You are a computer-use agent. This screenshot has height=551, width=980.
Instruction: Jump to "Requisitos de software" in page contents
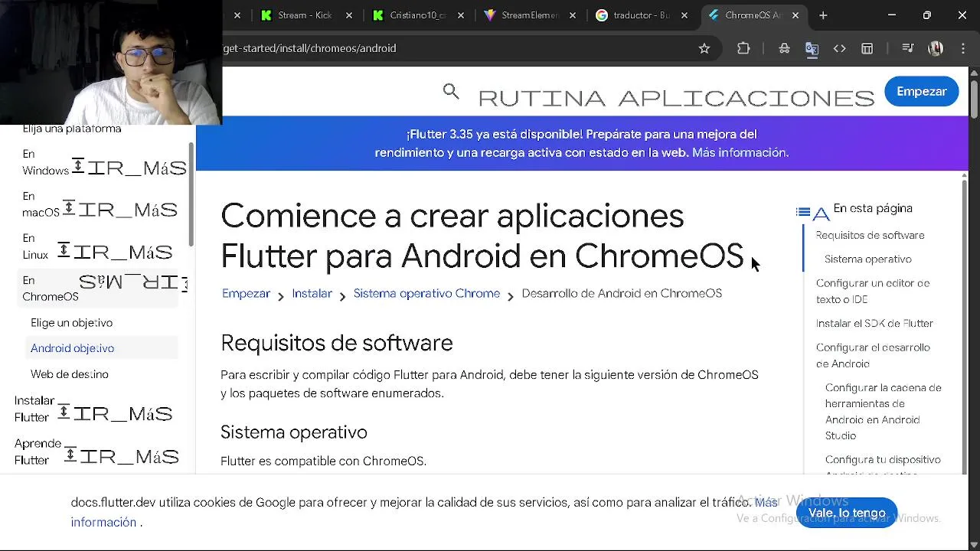pos(870,235)
